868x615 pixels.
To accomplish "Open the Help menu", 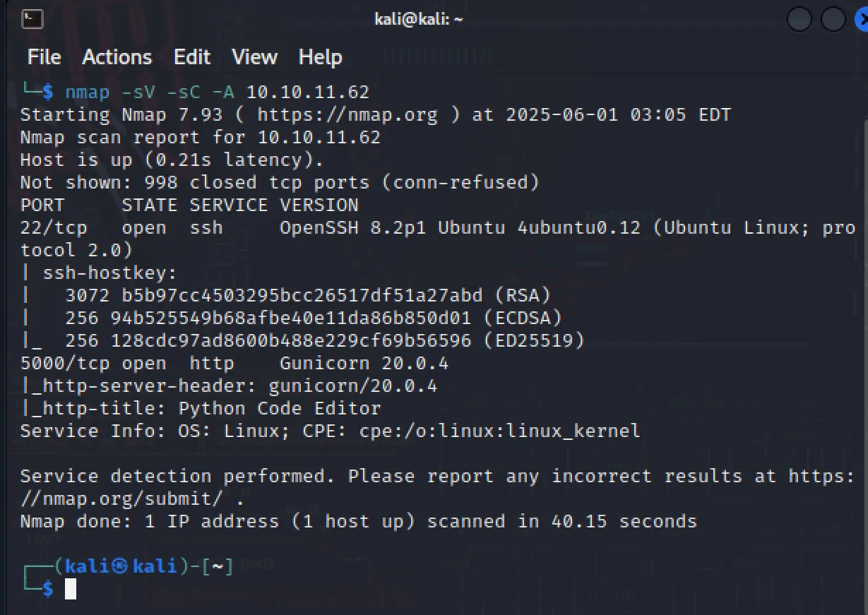I will point(320,57).
